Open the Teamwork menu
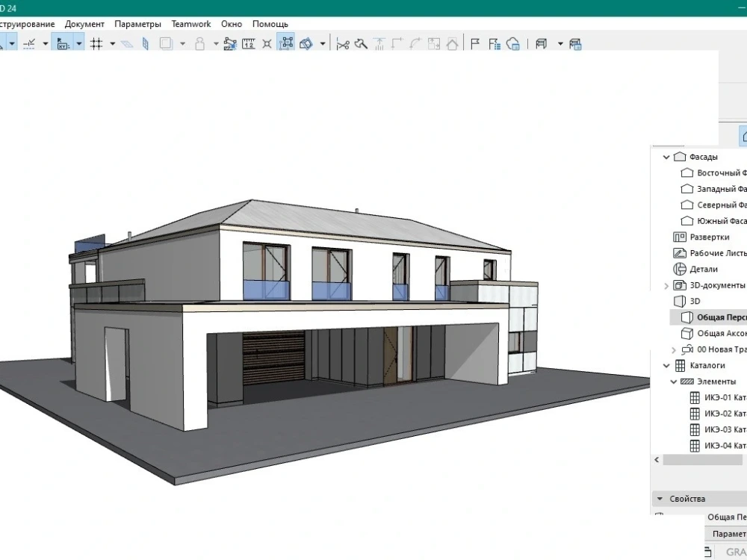Viewport: 747px width, 560px height. pyautogui.click(x=191, y=24)
